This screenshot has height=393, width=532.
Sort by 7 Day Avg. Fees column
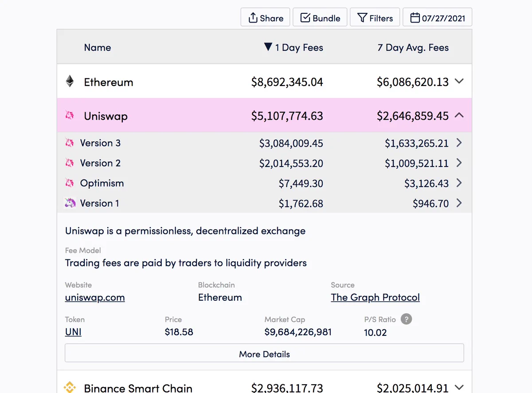(413, 47)
